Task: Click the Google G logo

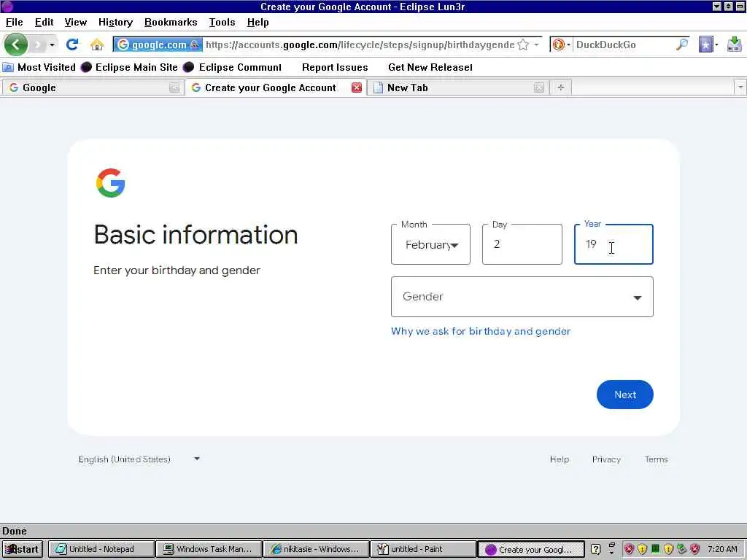Action: [111, 183]
